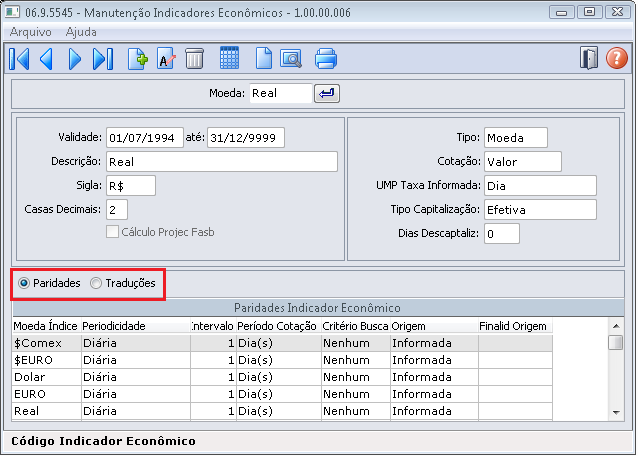Click the table scrollbar thumb
Screen dimensions: 638x456
pos(616,343)
